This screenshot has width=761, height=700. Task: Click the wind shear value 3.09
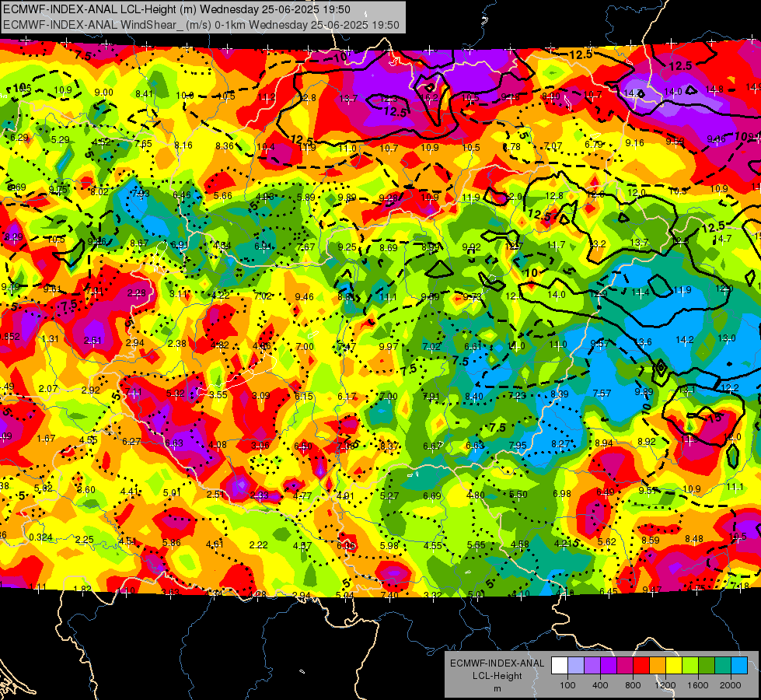pyautogui.click(x=260, y=395)
